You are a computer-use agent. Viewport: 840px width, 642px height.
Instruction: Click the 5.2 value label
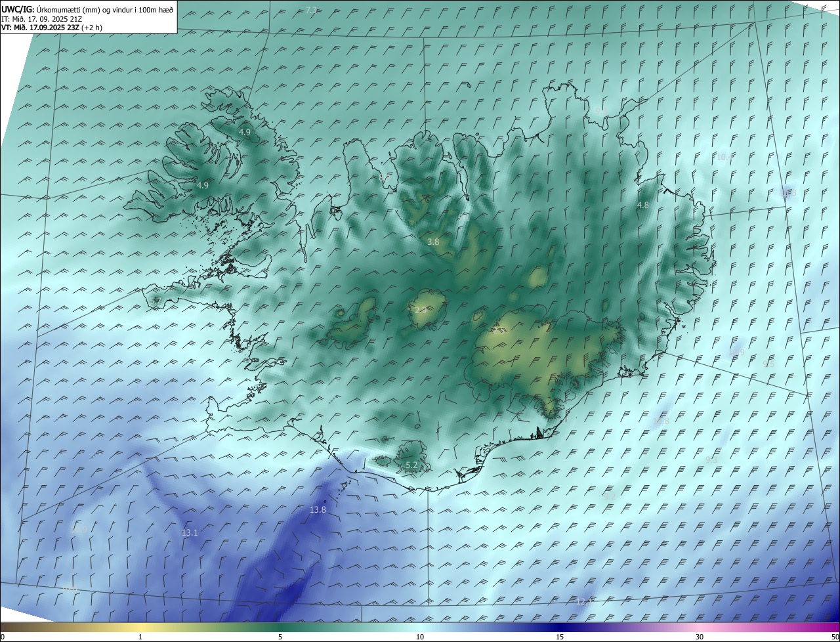coord(411,465)
